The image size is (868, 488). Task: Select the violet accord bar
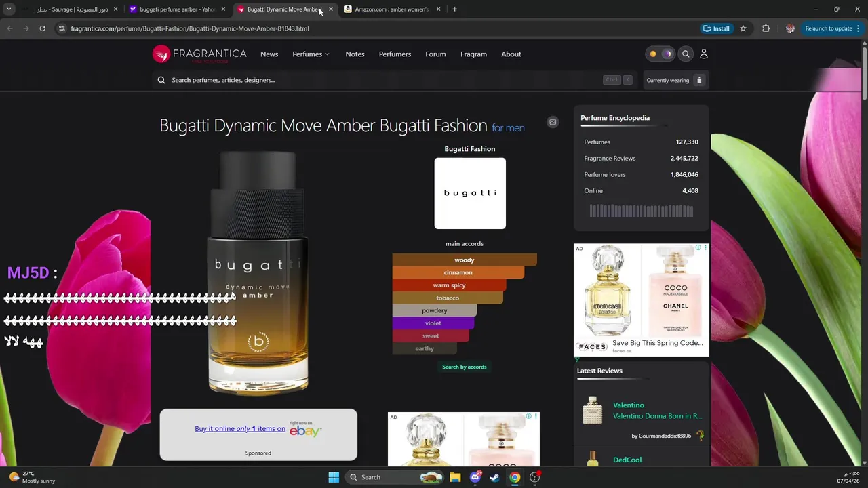pos(433,323)
